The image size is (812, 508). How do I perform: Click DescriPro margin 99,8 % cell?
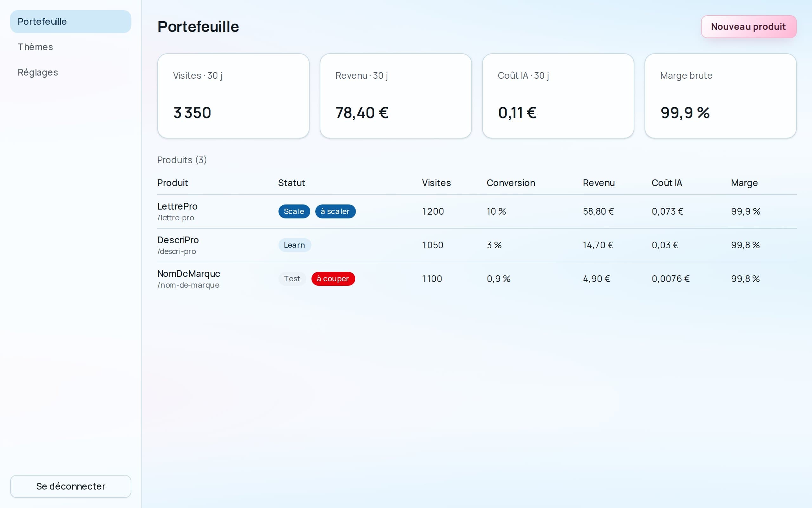tap(745, 245)
